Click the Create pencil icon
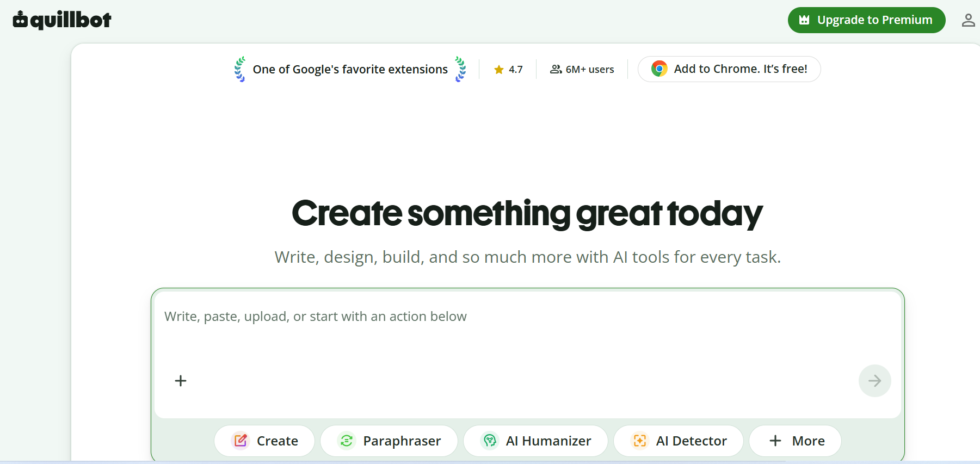Image resolution: width=980 pixels, height=464 pixels. pos(241,441)
